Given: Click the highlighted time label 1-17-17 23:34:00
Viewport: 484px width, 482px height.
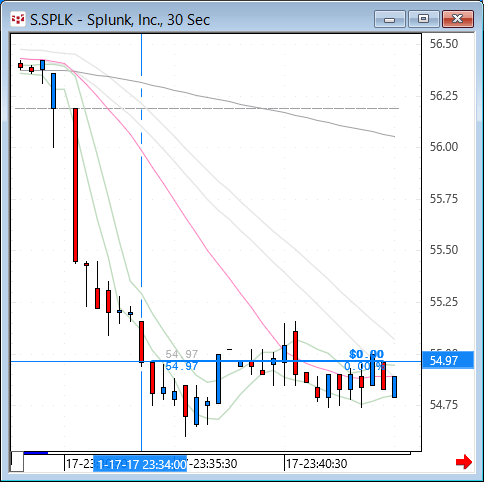Looking at the screenshot, I should 140,464.
